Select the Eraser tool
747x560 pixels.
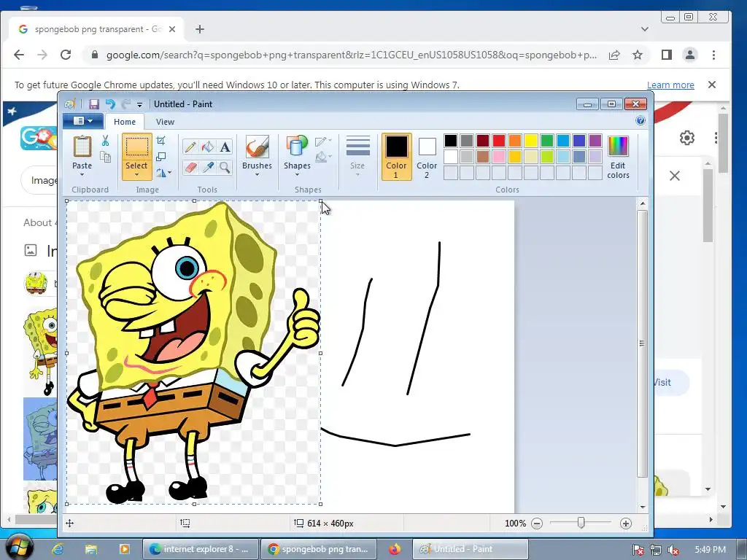coord(190,167)
